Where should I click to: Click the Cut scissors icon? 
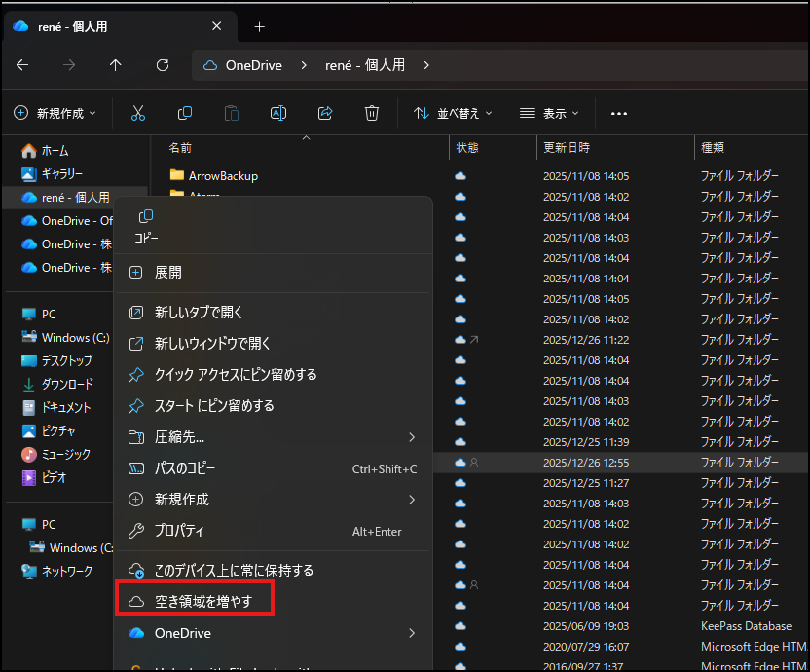tap(138, 113)
